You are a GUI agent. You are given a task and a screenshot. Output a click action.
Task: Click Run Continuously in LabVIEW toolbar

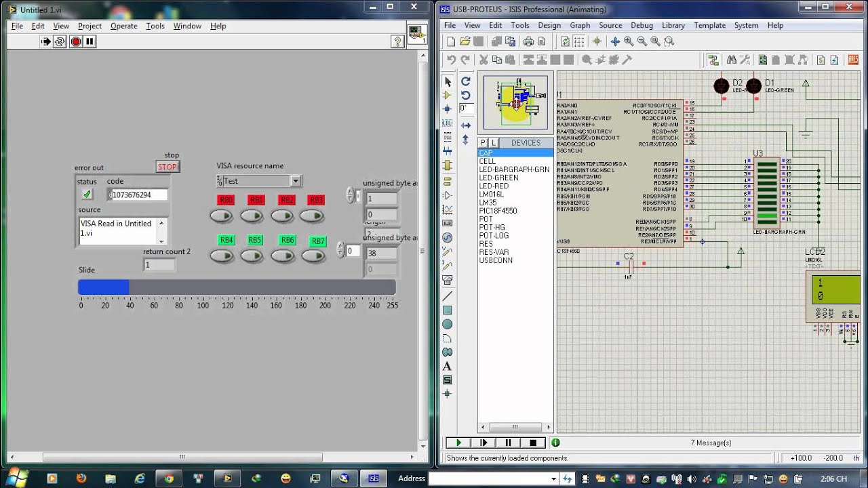pos(60,41)
